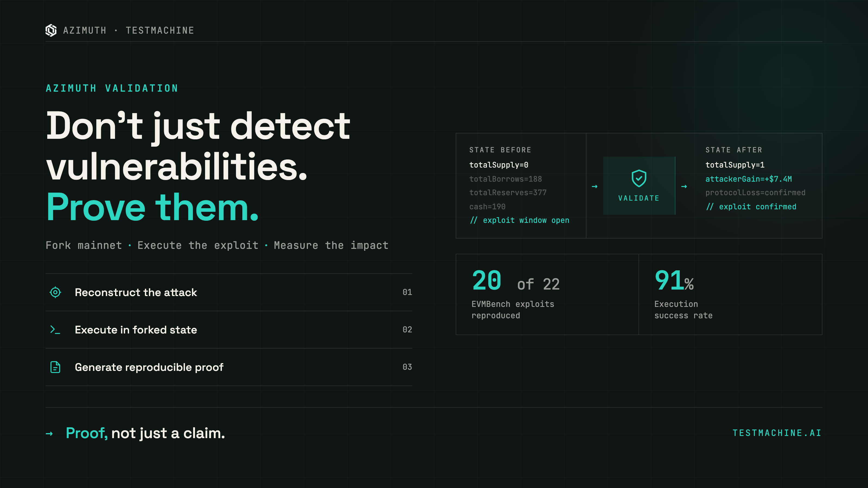Click the terminal prompt icon beside Execute in forked state
This screenshot has width=868, height=488.
point(55,330)
